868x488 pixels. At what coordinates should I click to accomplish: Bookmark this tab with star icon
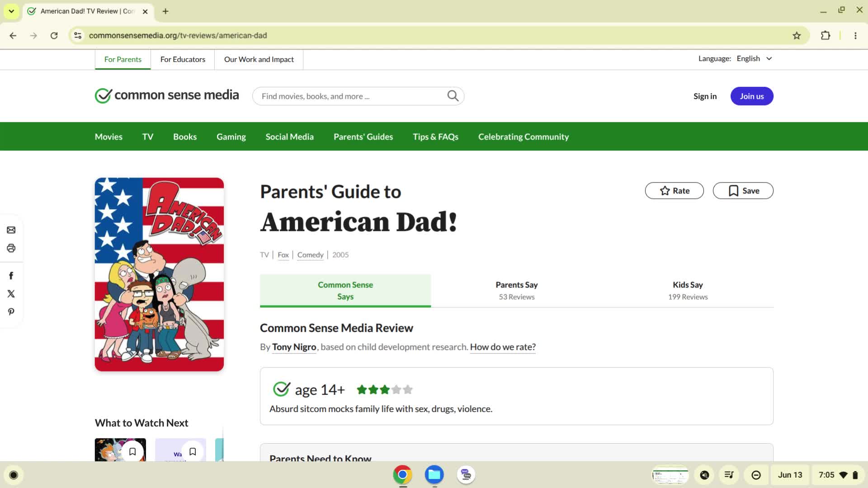pos(797,35)
